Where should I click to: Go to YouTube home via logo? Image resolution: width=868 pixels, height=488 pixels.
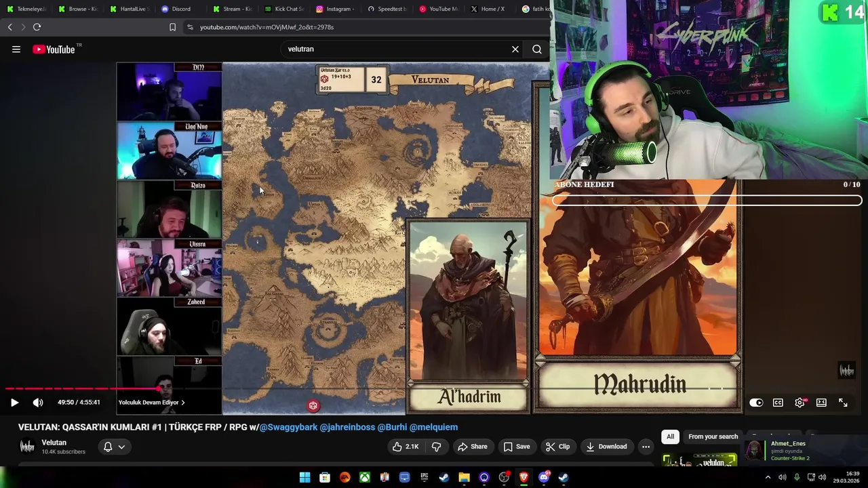[x=54, y=49]
